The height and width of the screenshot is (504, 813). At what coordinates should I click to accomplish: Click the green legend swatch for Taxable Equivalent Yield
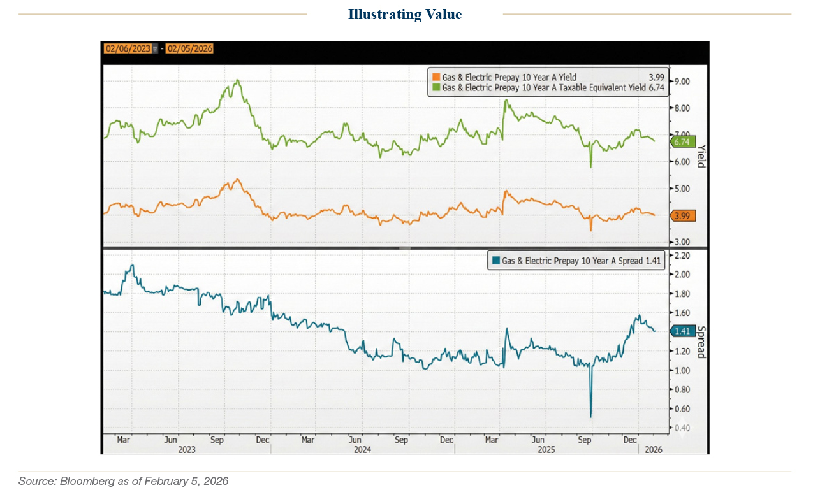(436, 88)
